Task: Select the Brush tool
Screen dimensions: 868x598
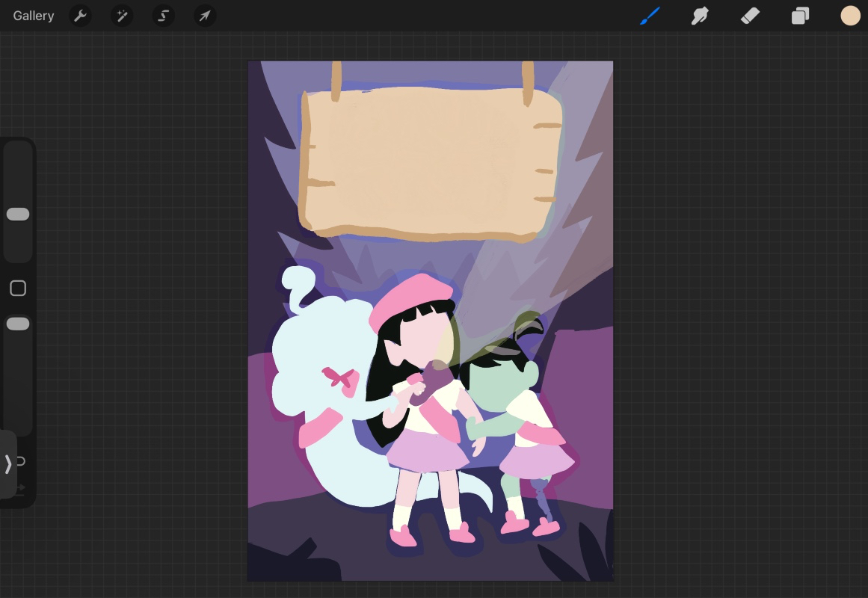Action: point(650,16)
